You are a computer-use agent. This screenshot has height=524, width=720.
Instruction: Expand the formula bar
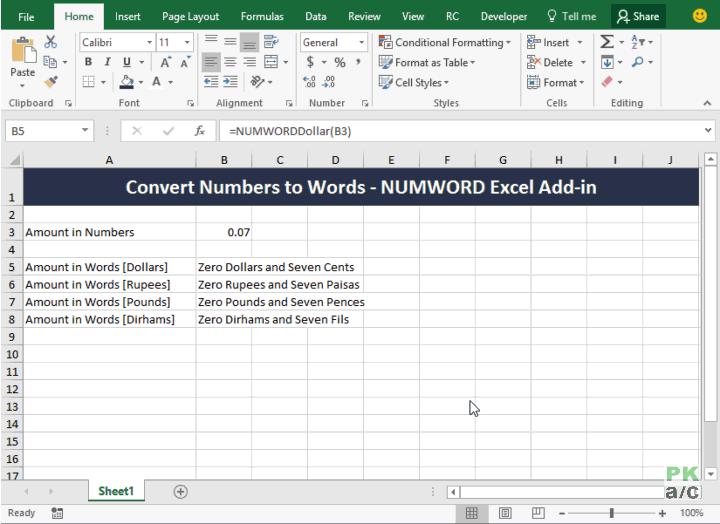[708, 130]
